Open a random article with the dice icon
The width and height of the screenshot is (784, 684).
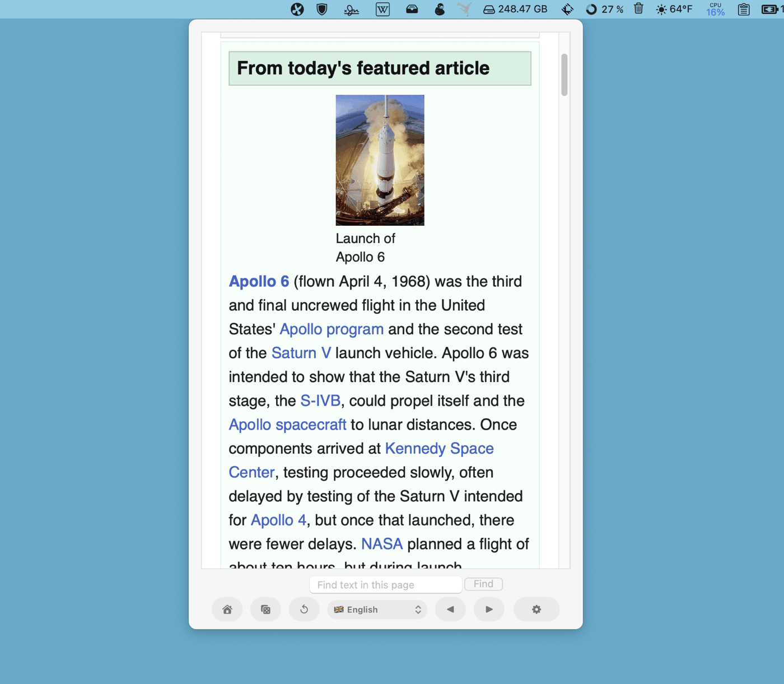(x=265, y=609)
